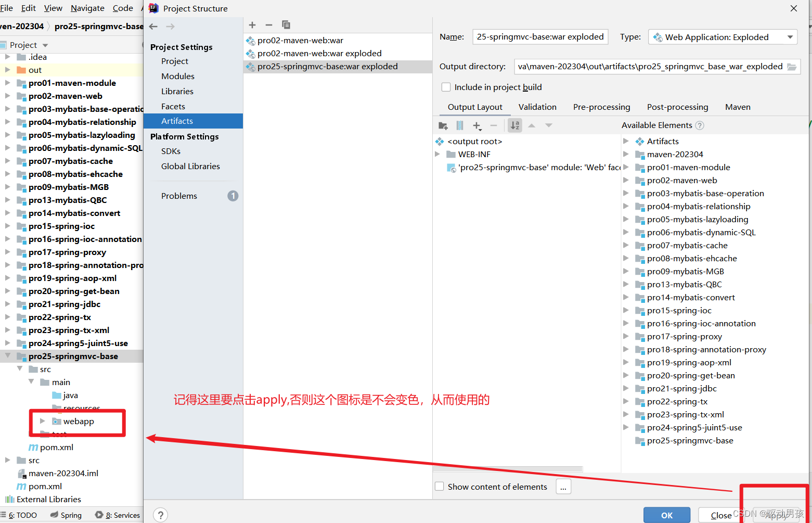Open Modules settings
Viewport: 812px width, 523px height.
(178, 76)
